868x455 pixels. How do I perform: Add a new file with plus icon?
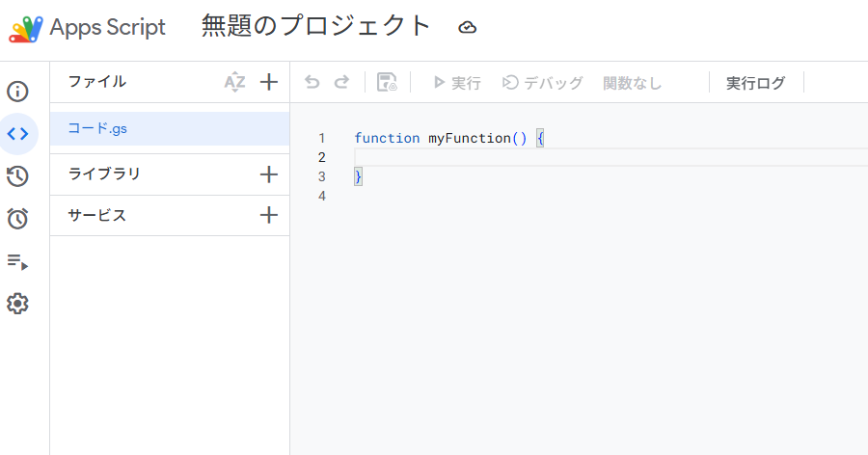coord(269,82)
